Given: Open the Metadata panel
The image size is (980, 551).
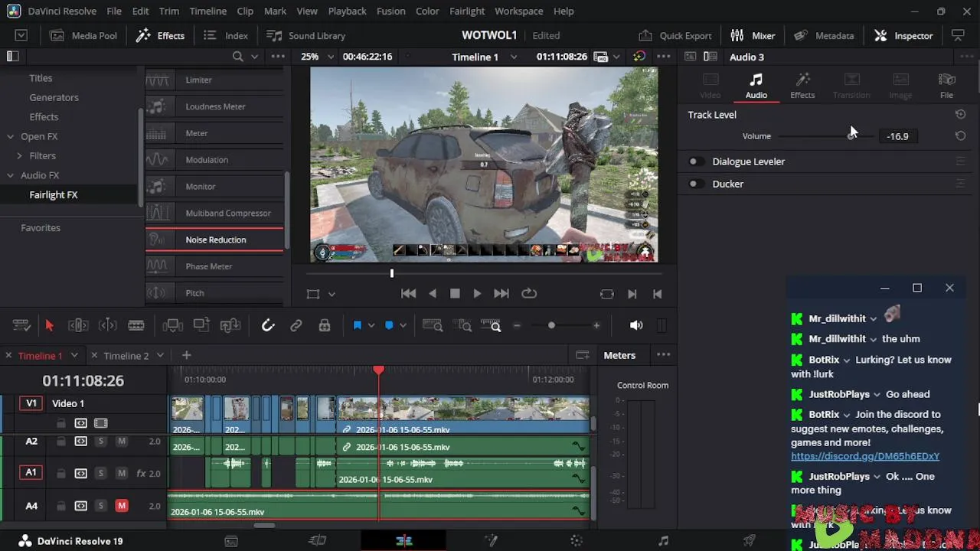Looking at the screenshot, I should coord(824,35).
